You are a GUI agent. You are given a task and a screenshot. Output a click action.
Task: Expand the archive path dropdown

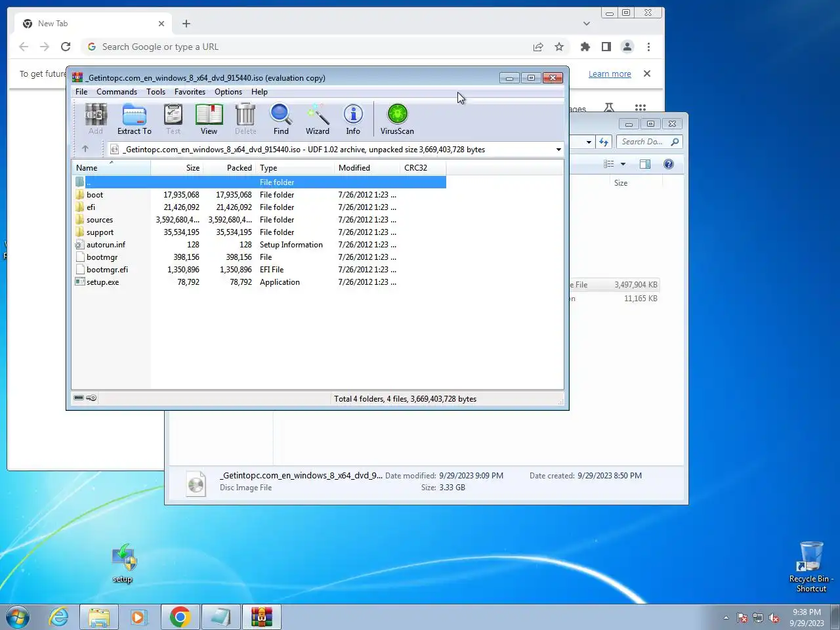coord(558,150)
